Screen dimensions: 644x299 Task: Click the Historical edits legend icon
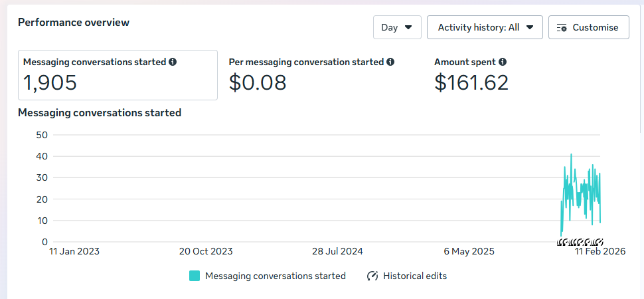tap(372, 276)
